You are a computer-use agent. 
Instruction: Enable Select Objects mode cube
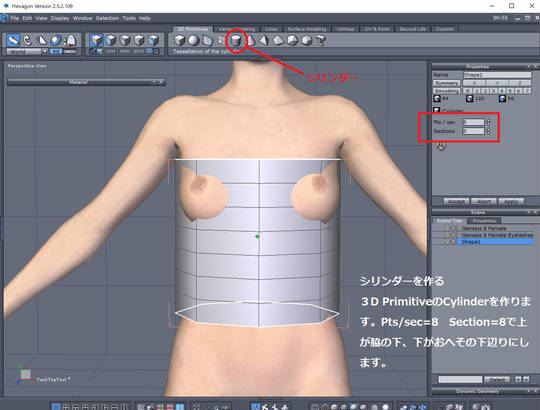click(96, 40)
